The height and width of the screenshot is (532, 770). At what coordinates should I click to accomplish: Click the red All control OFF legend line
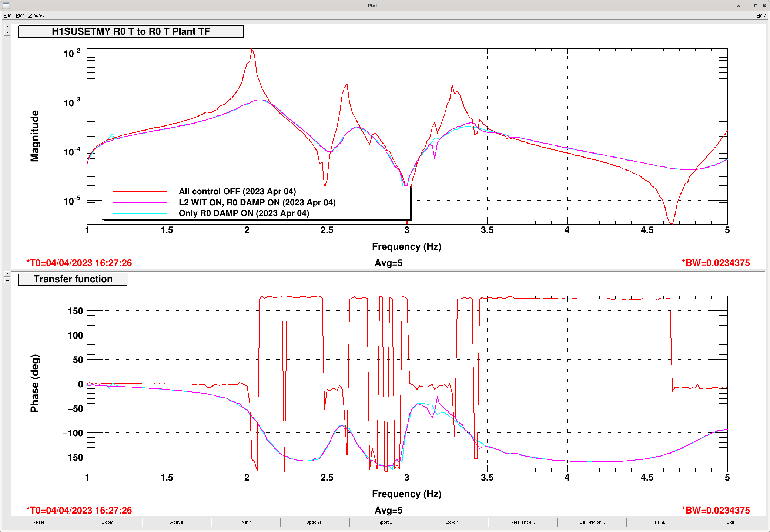(x=140, y=192)
